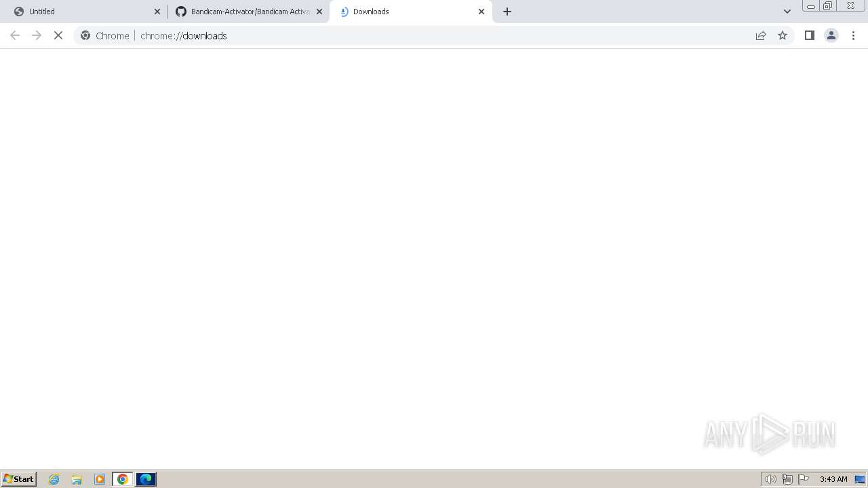
Task: Go forward to next page
Action: pos(37,35)
